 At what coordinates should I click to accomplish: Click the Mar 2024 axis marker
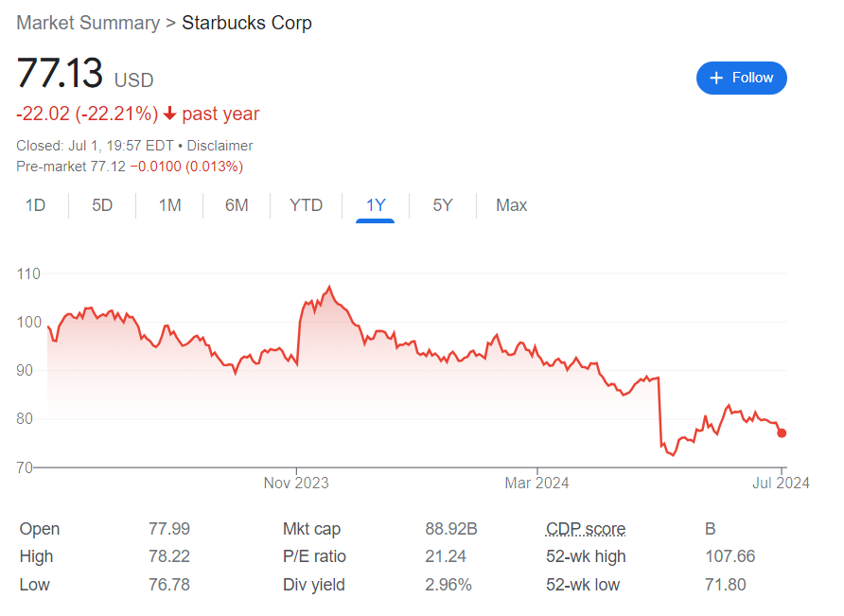tap(536, 483)
